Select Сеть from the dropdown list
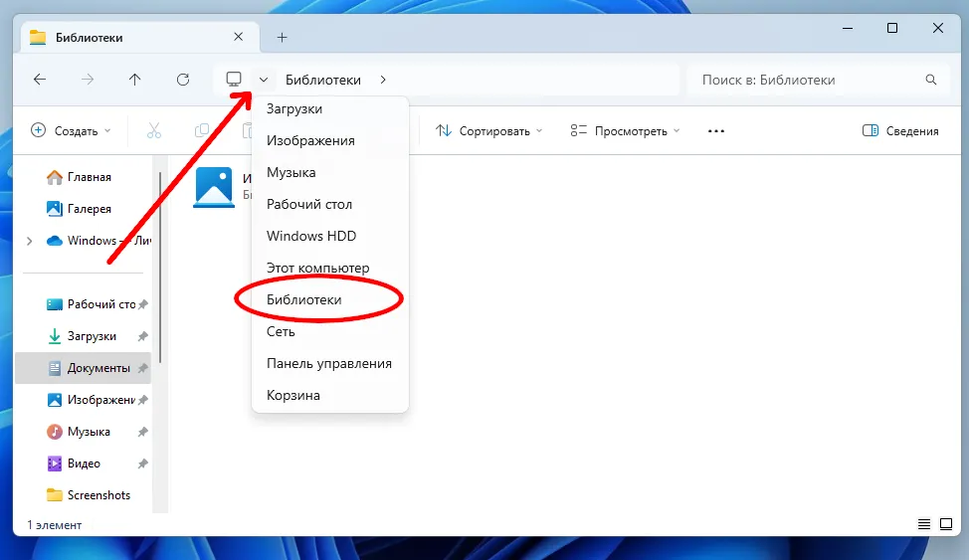Image resolution: width=969 pixels, height=560 pixels. click(x=330, y=331)
